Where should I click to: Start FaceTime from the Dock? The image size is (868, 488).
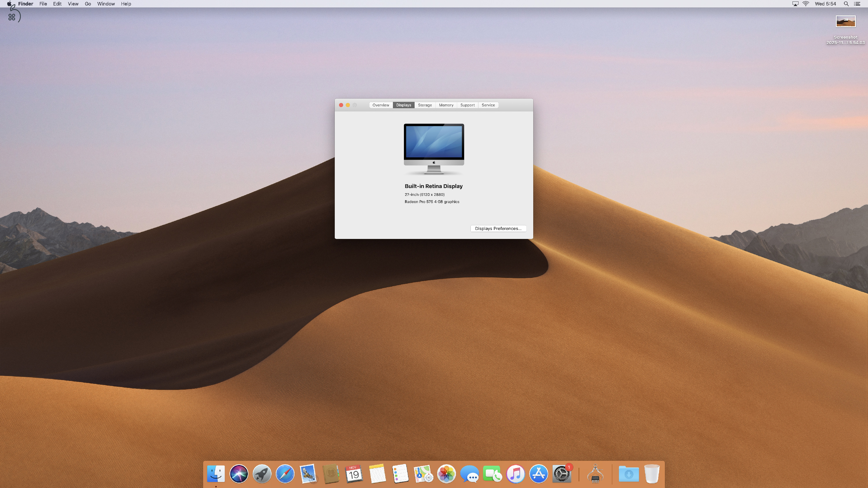(x=493, y=474)
